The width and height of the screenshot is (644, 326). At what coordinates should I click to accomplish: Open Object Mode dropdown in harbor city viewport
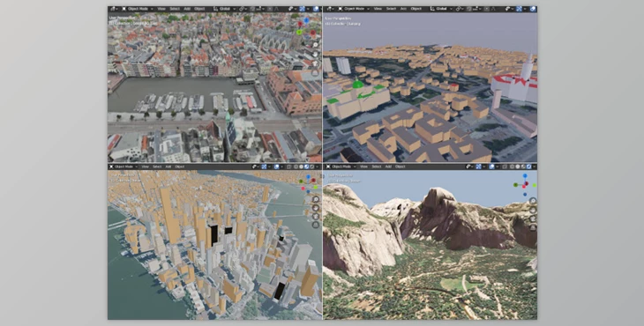138,9
